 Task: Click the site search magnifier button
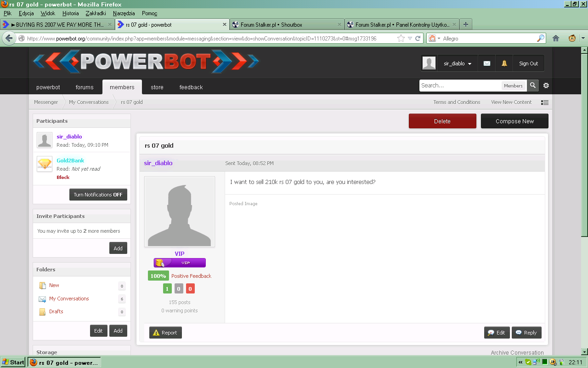coord(533,85)
